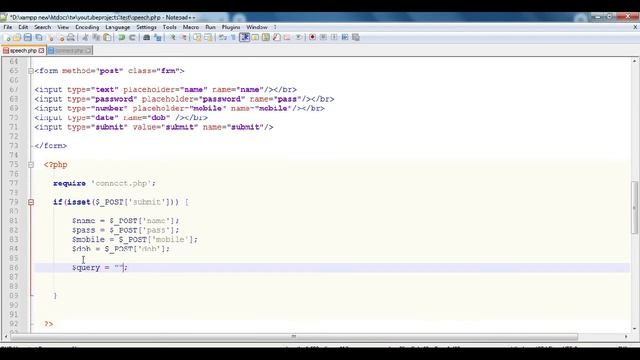Click the Playback macro icon
640x360 pixels.
click(x=334, y=38)
